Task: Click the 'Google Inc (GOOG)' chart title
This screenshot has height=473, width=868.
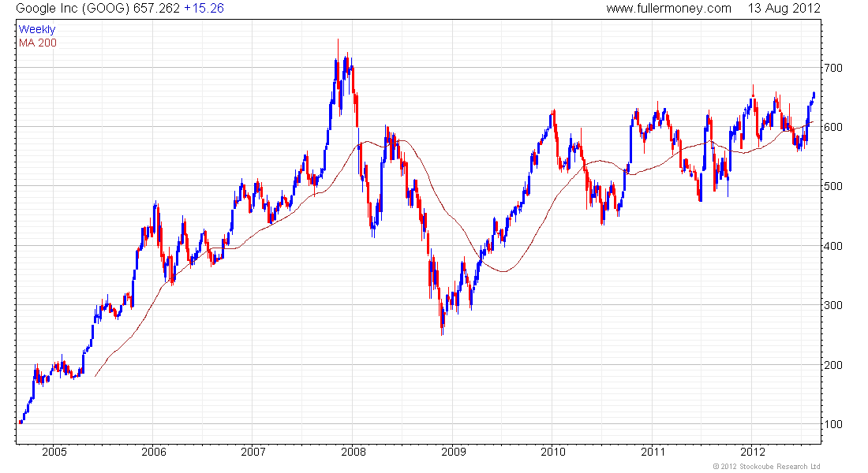Action: pos(73,9)
